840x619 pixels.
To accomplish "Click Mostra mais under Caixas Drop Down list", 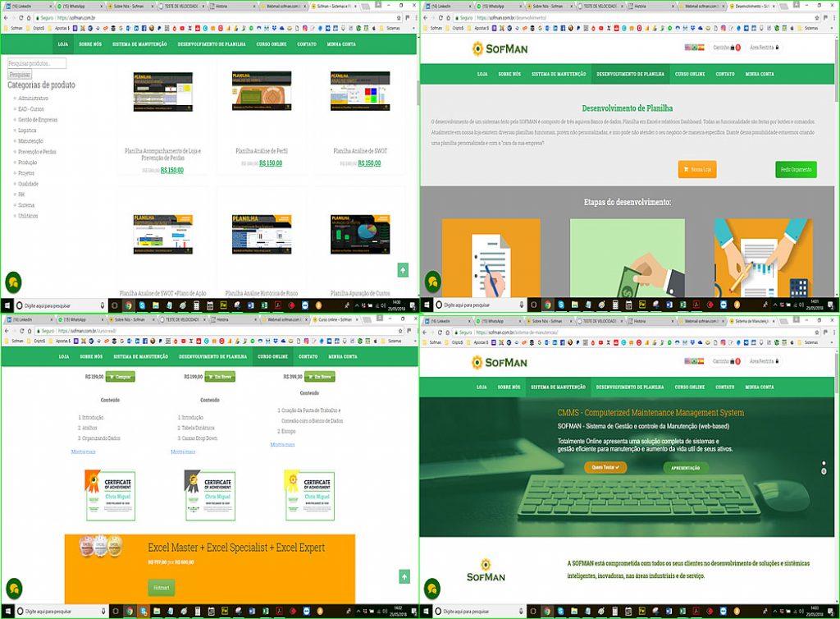I will 183,452.
